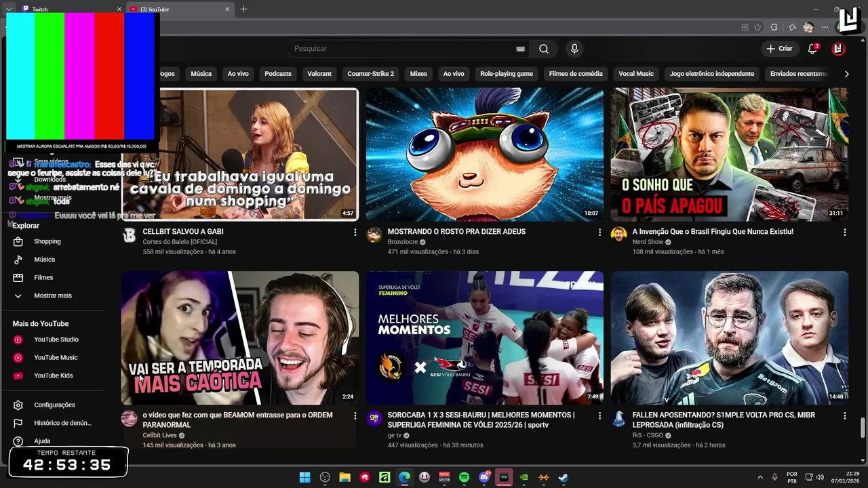868x488 pixels.
Task: Open Spotify from the taskbar
Action: tap(464, 477)
